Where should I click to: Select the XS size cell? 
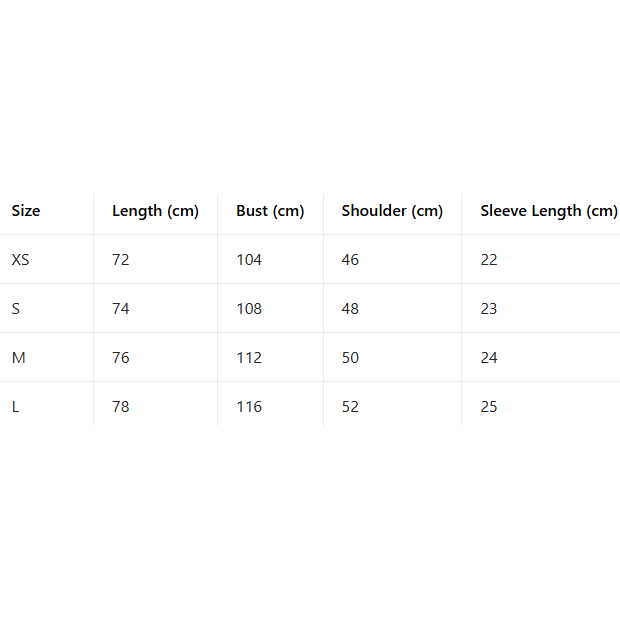(21, 260)
